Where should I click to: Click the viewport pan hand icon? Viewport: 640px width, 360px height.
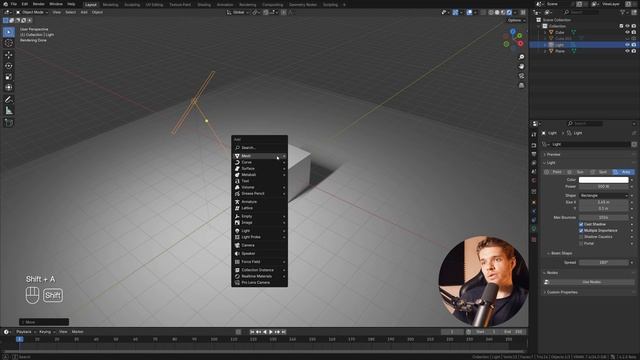pyautogui.click(x=521, y=67)
